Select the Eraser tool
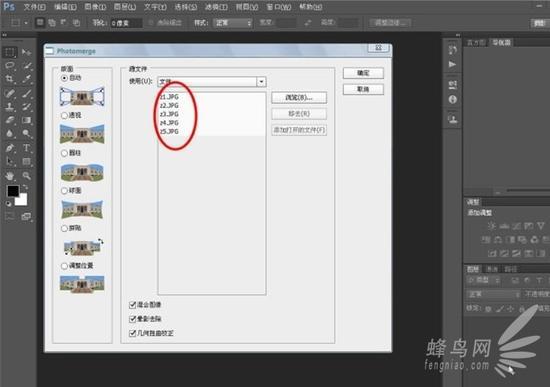This screenshot has height=387, width=550. point(10,120)
